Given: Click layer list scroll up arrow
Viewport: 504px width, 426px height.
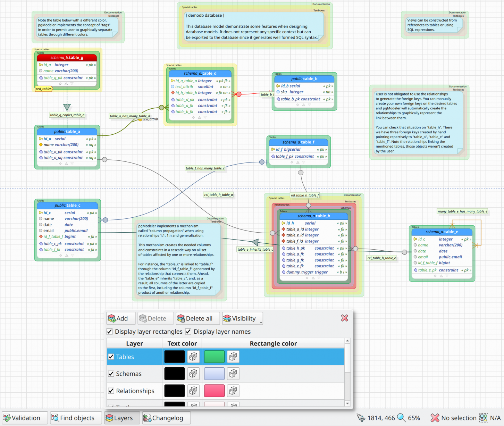Looking at the screenshot, I should pos(347,341).
